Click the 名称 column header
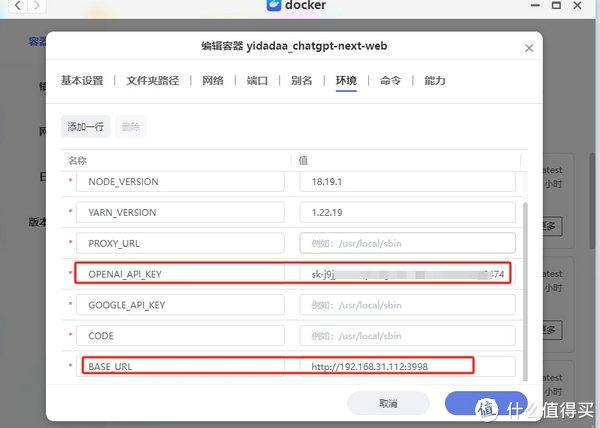 pyautogui.click(x=78, y=160)
